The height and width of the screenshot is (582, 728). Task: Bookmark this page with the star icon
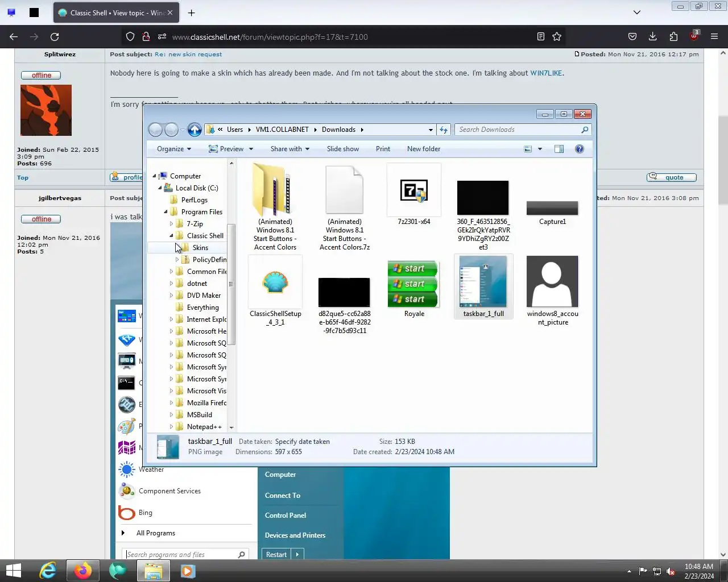(x=557, y=36)
